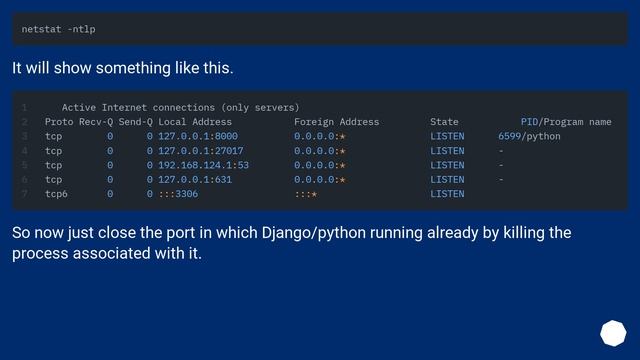Click LISTEN state on the 127.0.0.1:8000 row
Screen dimensions: 640x360
tap(447, 136)
